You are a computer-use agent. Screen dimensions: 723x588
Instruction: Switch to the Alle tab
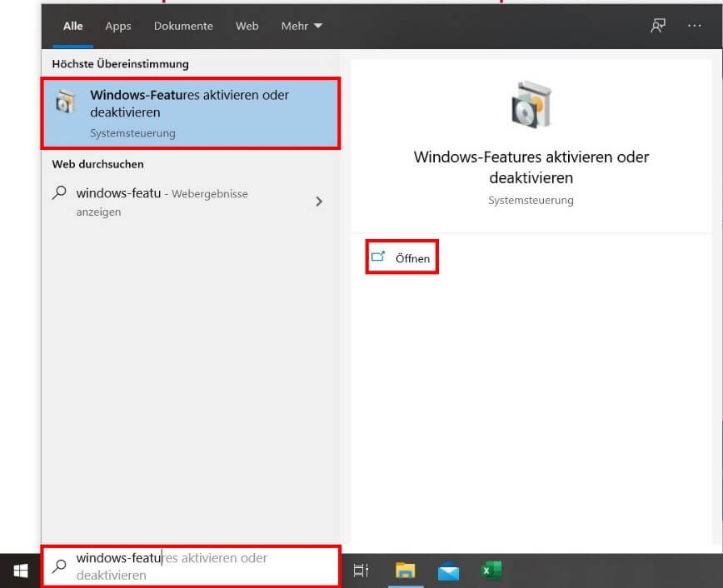point(73,26)
